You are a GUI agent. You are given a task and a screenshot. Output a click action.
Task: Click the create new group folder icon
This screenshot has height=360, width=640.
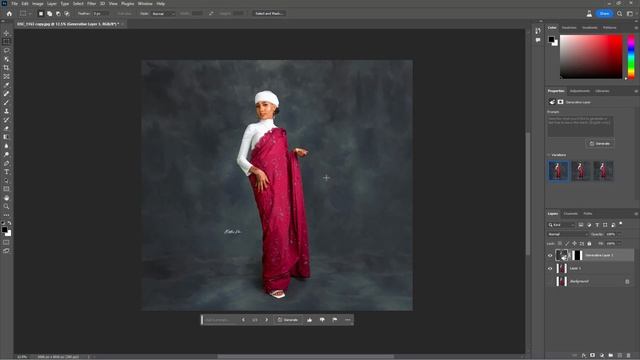[611, 356]
